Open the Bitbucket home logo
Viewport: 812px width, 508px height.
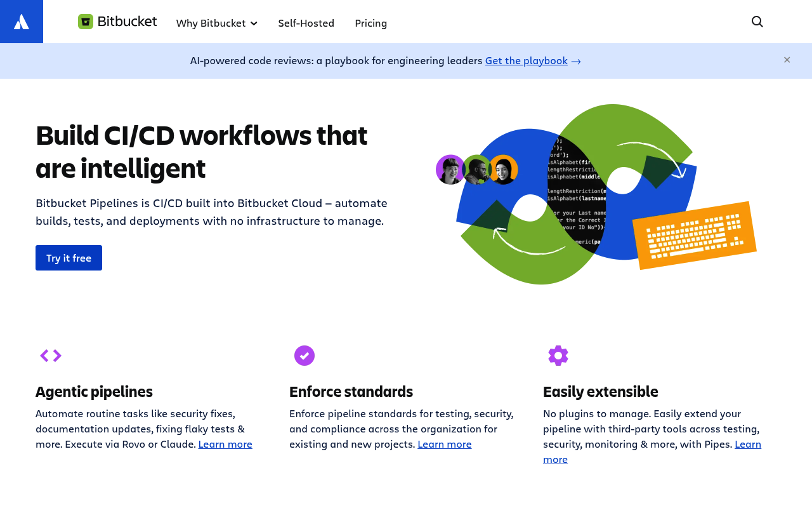coord(117,22)
